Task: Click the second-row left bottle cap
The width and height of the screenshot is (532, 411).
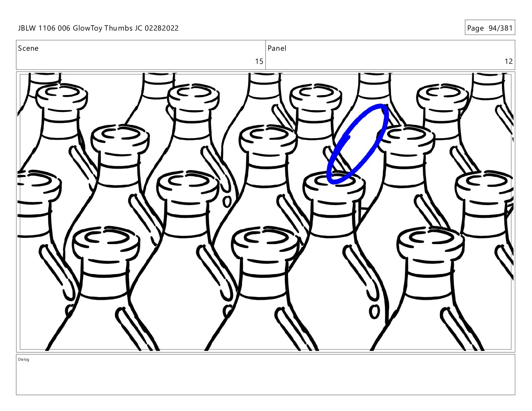Action: [120, 139]
